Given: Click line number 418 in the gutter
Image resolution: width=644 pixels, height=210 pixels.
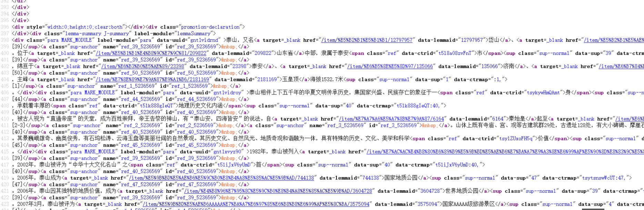Looking at the screenshot, I should [5, 171].
